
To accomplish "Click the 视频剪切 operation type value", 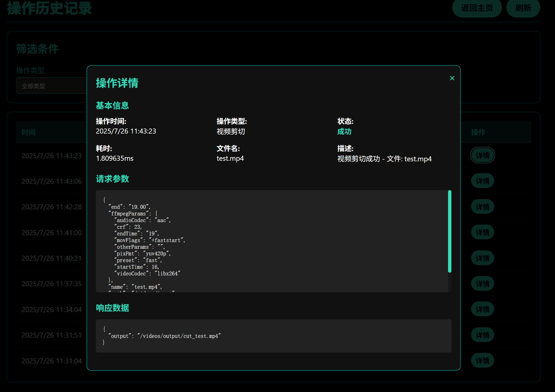I will (x=231, y=131).
